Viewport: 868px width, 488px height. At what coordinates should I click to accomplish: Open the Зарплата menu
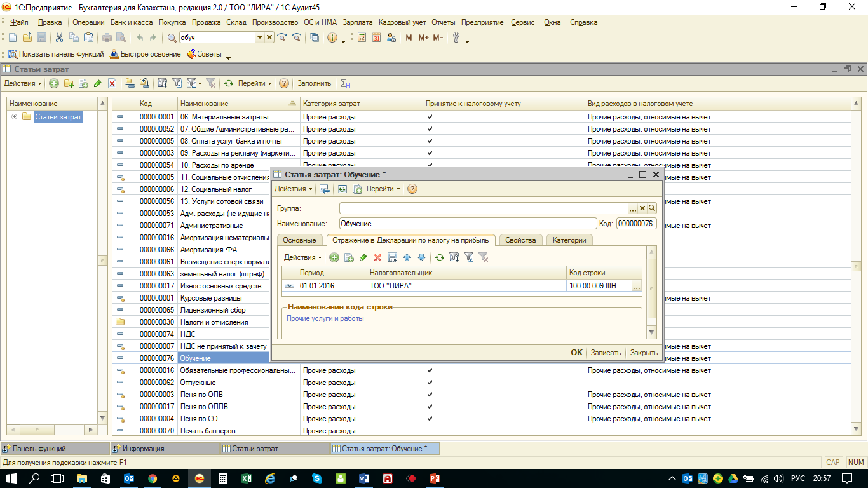357,22
